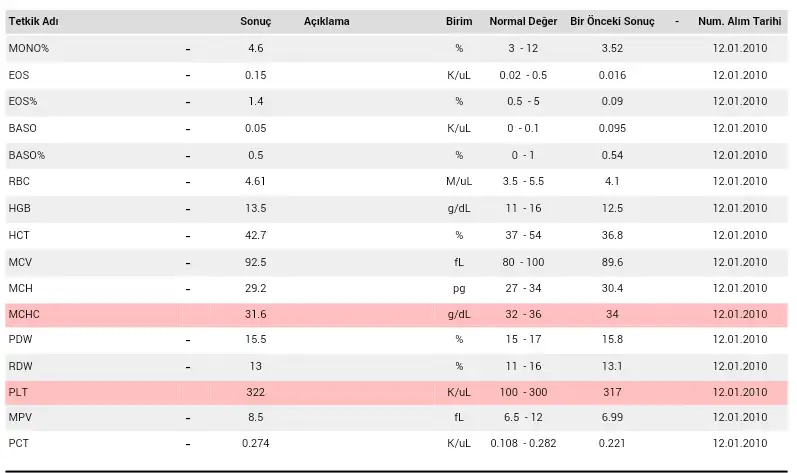
Task: Click the date in the EOS row
Action: tap(740, 75)
